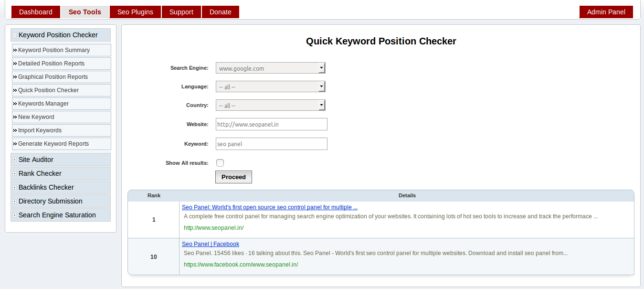This screenshot has height=289, width=644.
Task: Open the Language dropdown
Action: click(270, 86)
